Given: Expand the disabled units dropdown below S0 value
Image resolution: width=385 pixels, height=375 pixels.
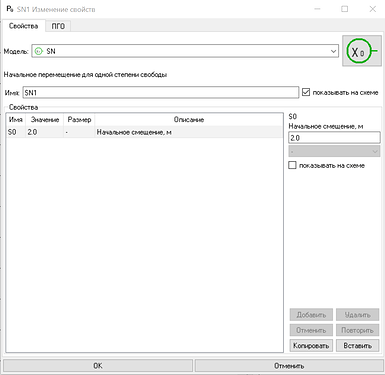Looking at the screenshot, I should (334, 151).
